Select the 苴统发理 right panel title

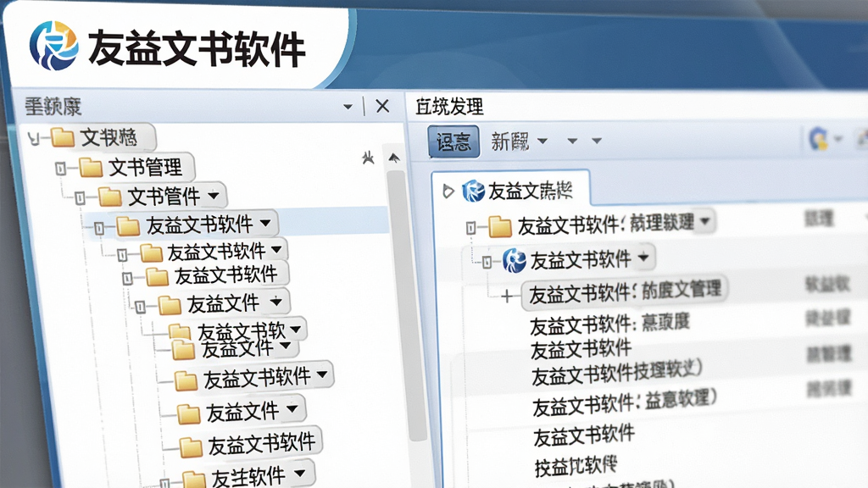(x=449, y=106)
